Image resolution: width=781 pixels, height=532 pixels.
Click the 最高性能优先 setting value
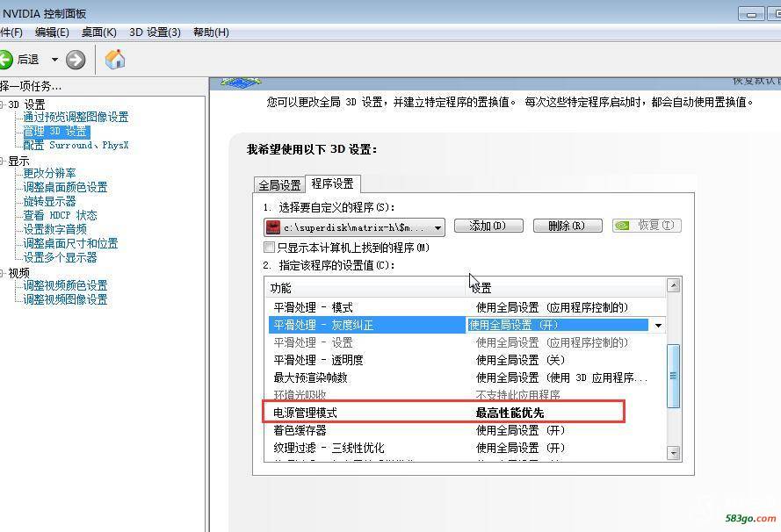(x=510, y=413)
